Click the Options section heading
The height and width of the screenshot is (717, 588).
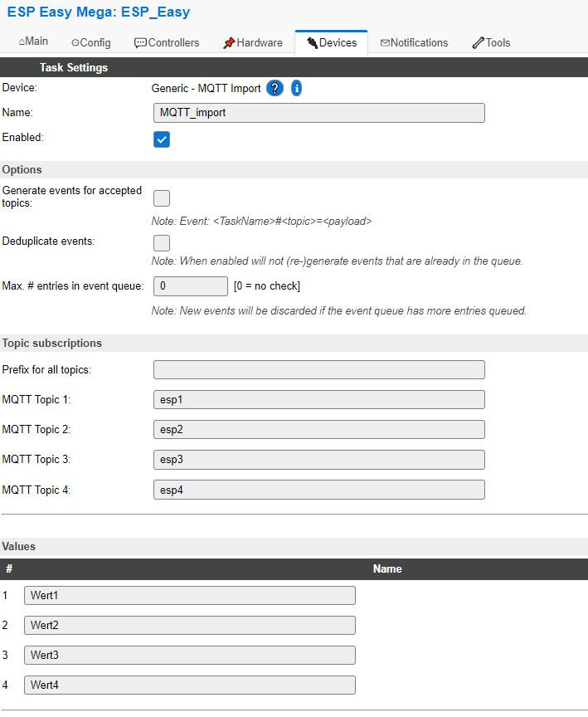click(x=22, y=169)
